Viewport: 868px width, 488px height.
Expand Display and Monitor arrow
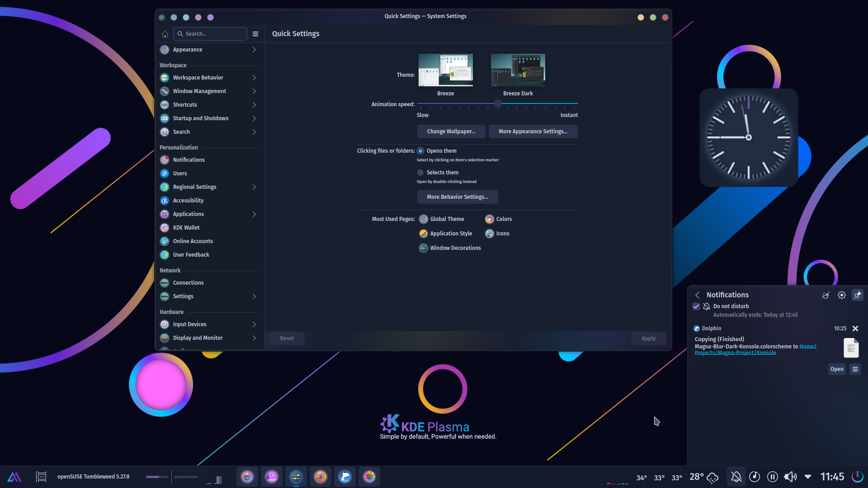[254, 338]
